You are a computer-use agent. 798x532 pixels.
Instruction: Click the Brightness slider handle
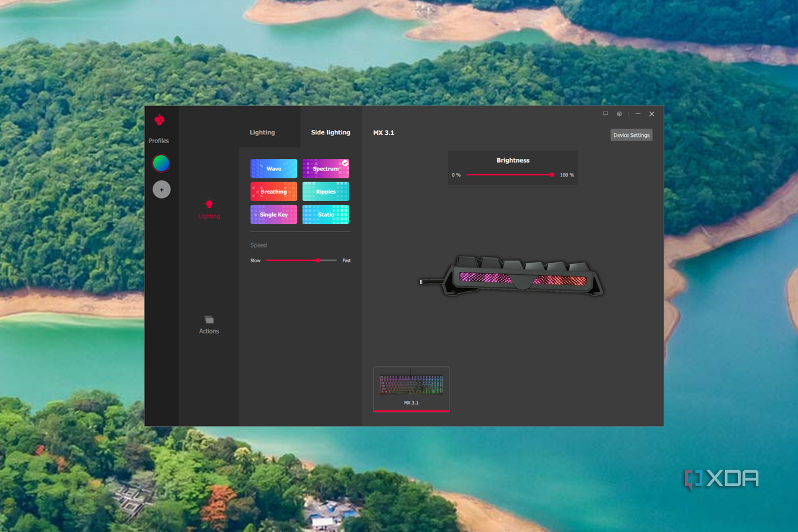[552, 175]
